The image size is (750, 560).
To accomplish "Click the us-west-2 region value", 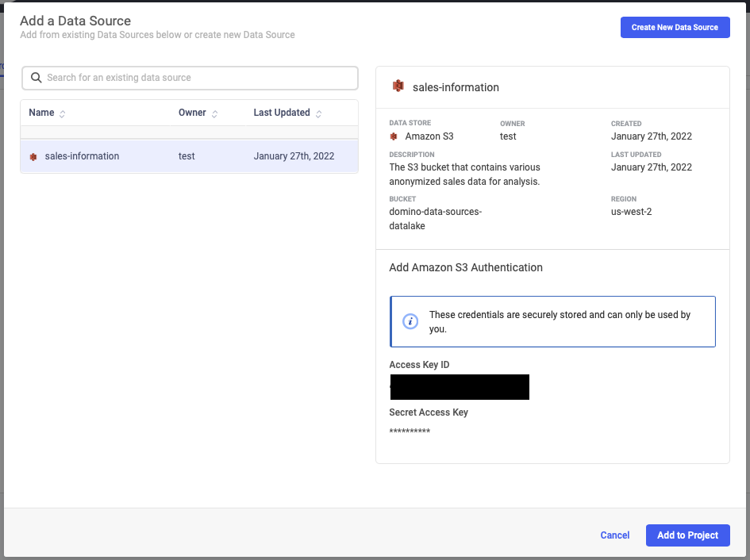I will pos(631,212).
